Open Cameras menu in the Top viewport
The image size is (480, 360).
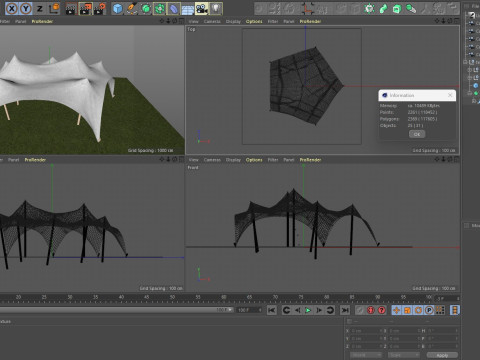click(212, 21)
